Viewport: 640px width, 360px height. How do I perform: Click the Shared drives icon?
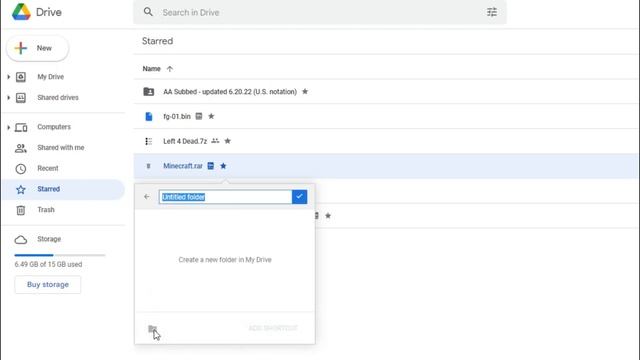pos(21,98)
